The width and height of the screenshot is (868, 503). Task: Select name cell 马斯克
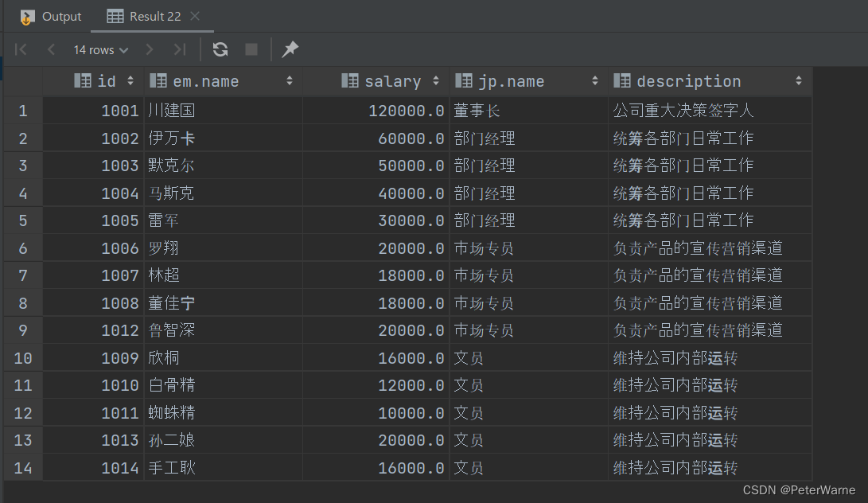223,193
